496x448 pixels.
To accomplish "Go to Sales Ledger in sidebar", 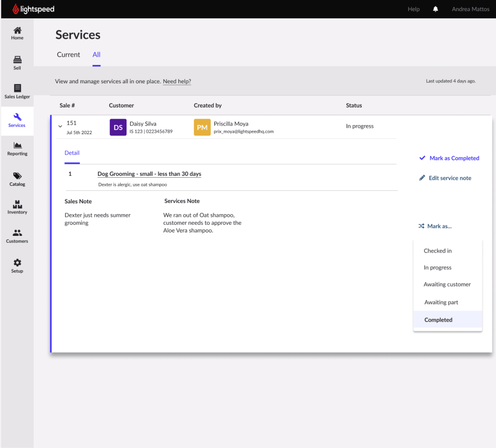I will tap(17, 92).
